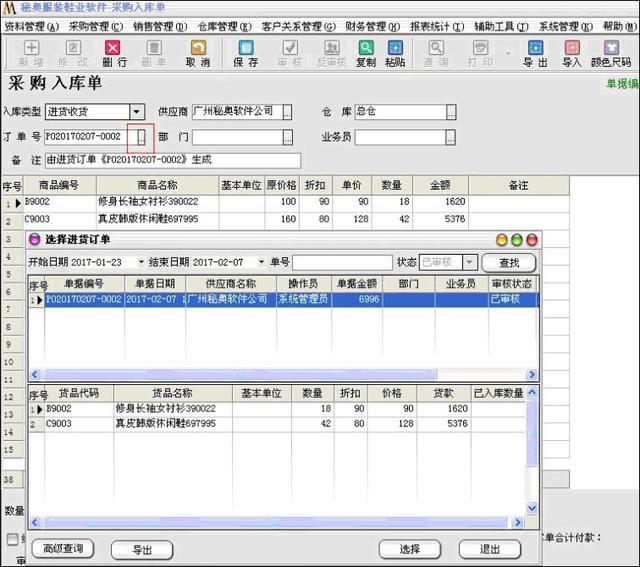640x567 pixels.
Task: Open the 资料管理(A) menu
Action: point(31,27)
